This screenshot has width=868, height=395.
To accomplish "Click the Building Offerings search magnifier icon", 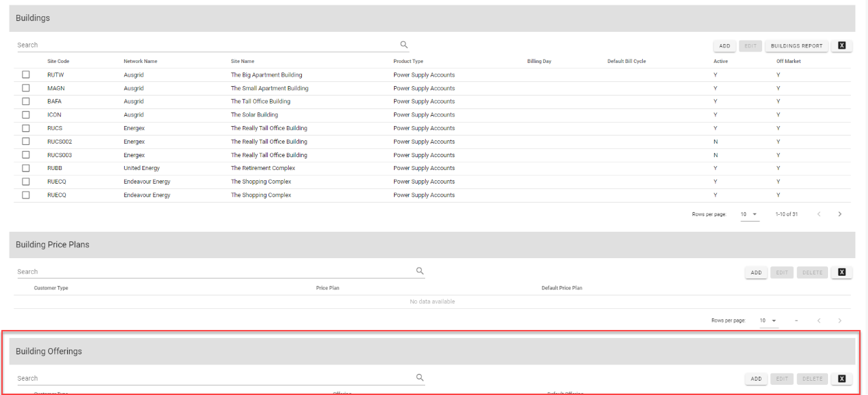I will (x=420, y=378).
